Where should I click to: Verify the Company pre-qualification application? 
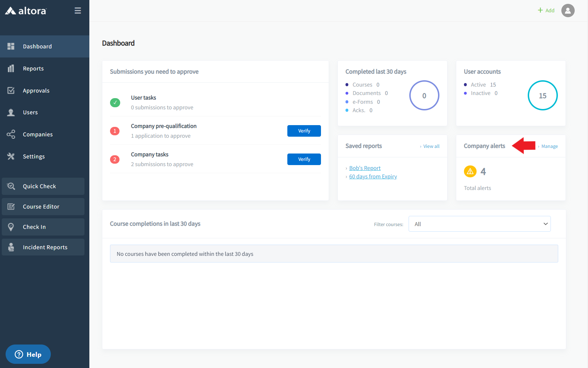pos(304,131)
